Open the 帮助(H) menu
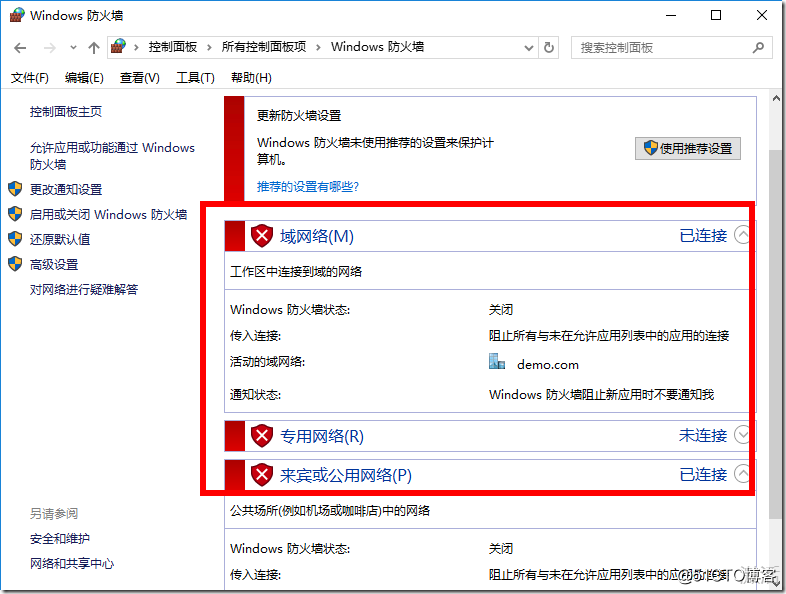The image size is (786, 594). [251, 78]
